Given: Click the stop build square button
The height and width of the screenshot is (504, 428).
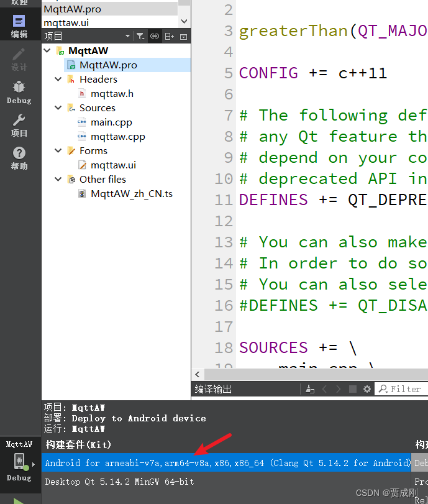Looking at the screenshot, I should click(x=352, y=389).
